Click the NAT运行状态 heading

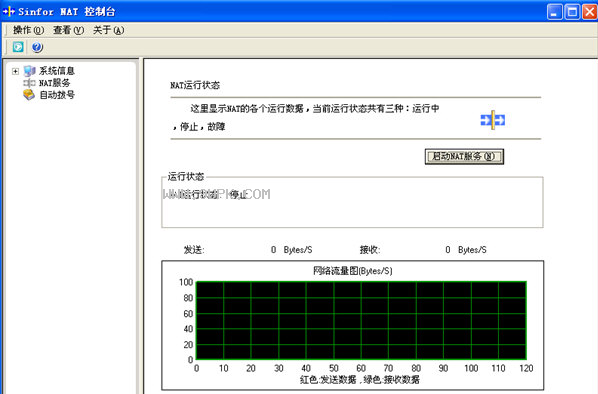point(195,85)
